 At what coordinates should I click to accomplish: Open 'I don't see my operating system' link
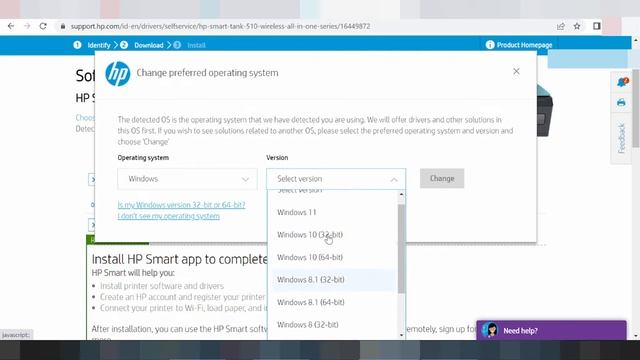169,216
